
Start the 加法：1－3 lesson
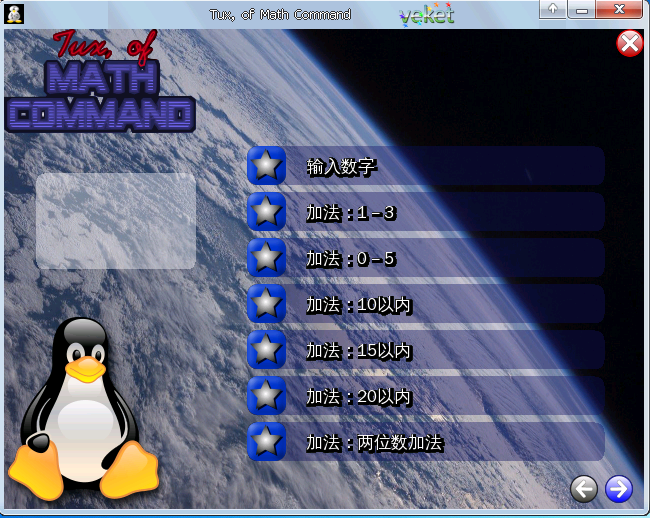point(426,211)
